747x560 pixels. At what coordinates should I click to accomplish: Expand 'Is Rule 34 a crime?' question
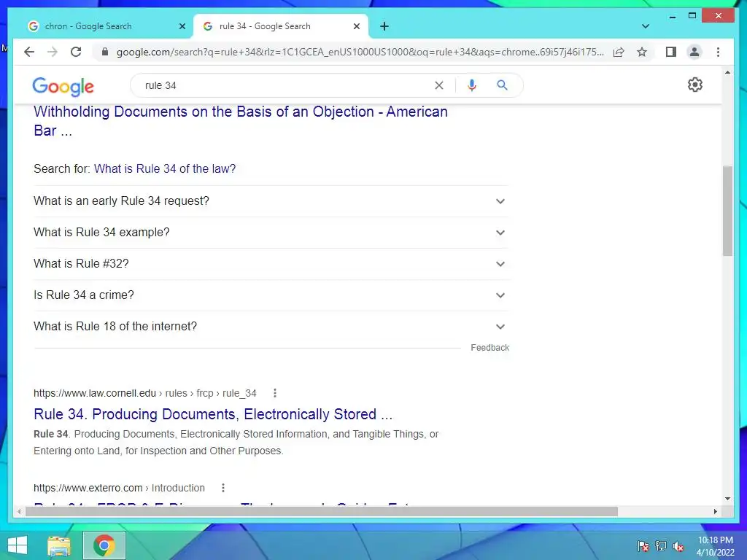(271, 295)
